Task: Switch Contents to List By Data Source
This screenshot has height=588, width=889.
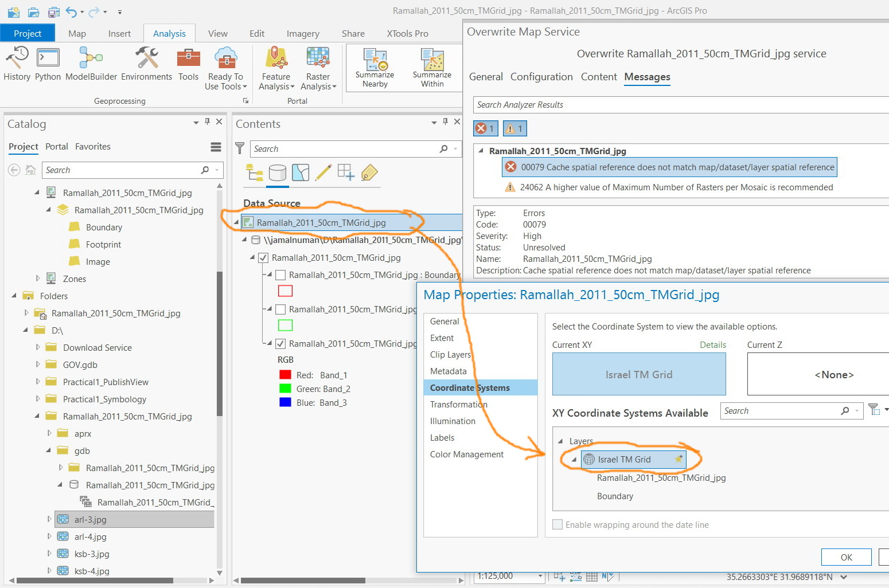Action: 278,173
